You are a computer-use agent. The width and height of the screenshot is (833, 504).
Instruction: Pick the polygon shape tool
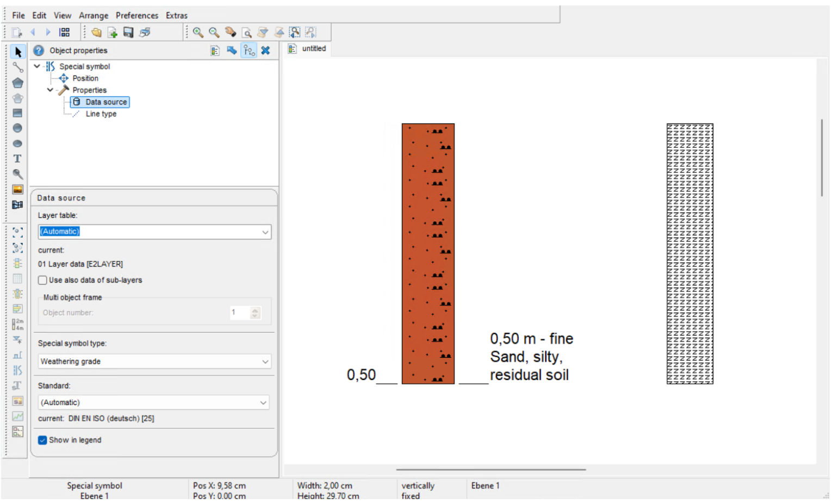18,83
